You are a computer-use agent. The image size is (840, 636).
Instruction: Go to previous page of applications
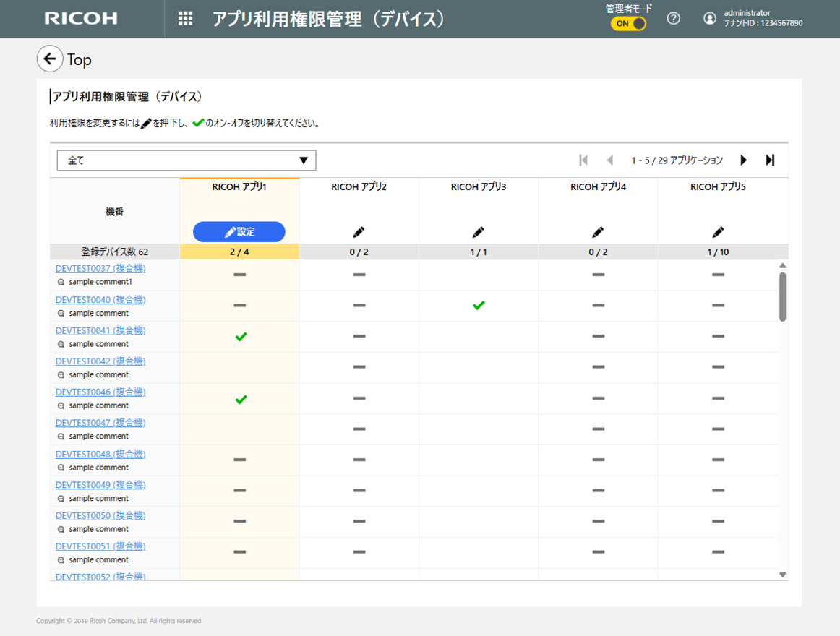[609, 160]
